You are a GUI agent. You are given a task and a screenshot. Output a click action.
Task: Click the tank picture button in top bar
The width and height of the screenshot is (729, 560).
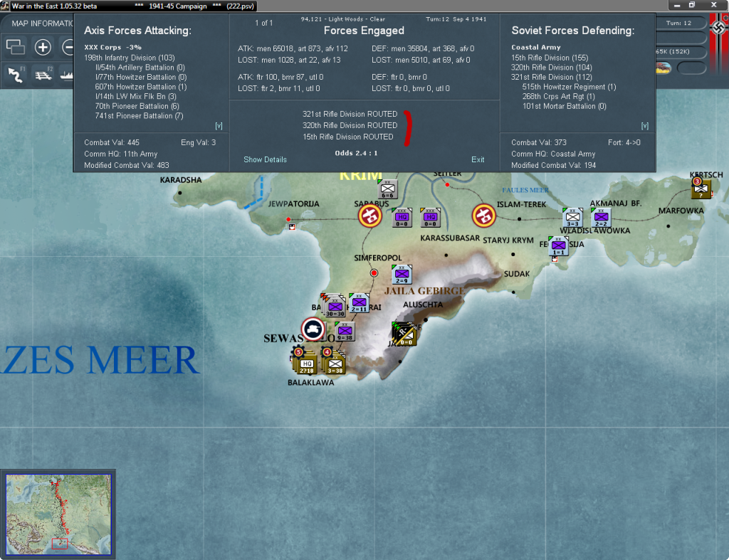[663, 68]
